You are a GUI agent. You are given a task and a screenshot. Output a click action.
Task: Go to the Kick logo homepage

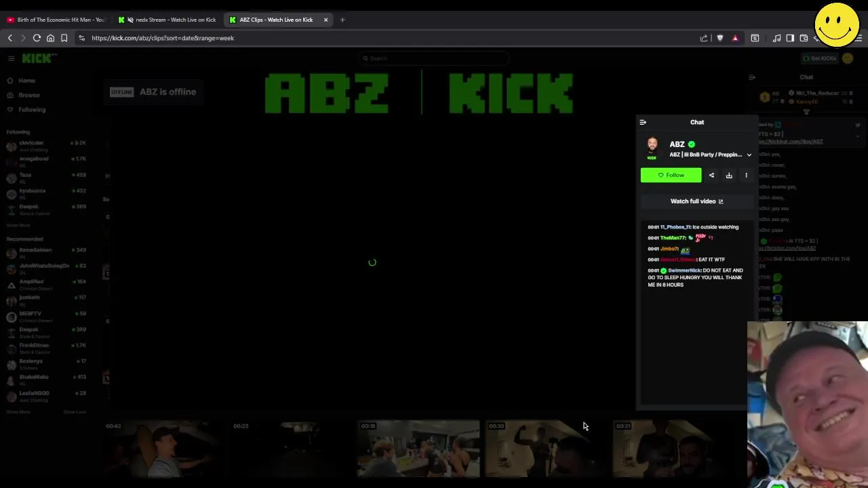[x=39, y=58]
